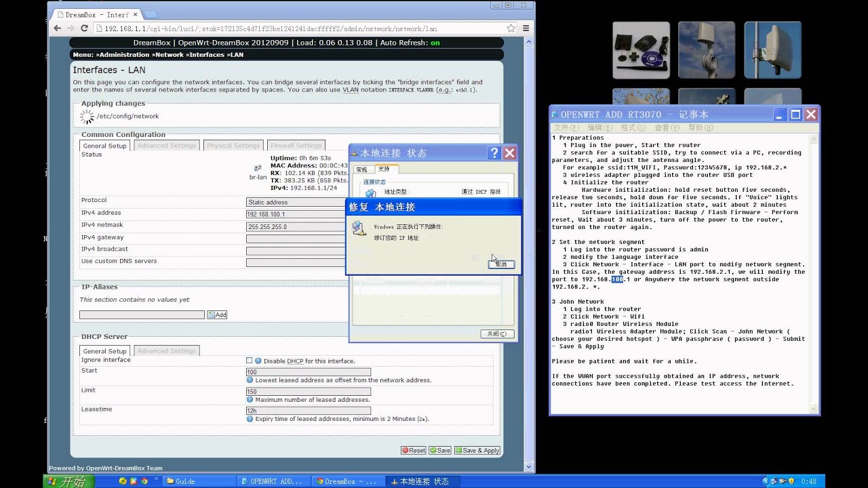Click the help button in 本地连接 状态 title bar
This screenshot has width=868, height=488.
(x=494, y=153)
